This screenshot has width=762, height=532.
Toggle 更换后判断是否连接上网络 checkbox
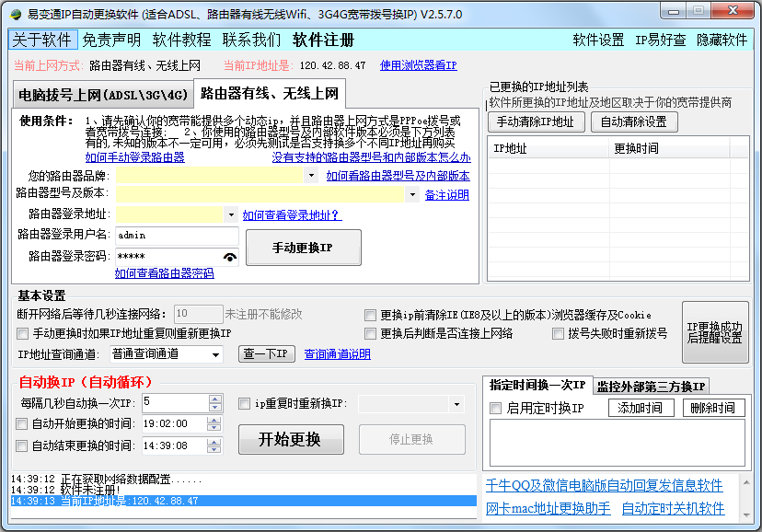coord(370,334)
